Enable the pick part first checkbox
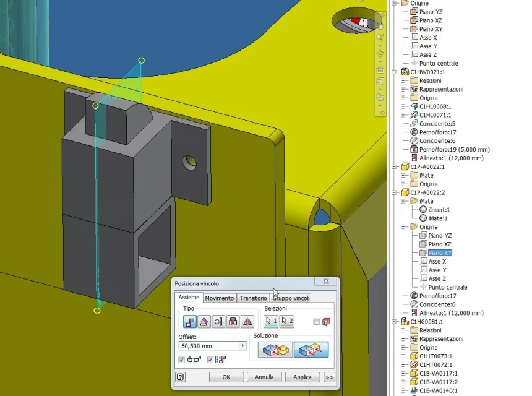 [316, 321]
